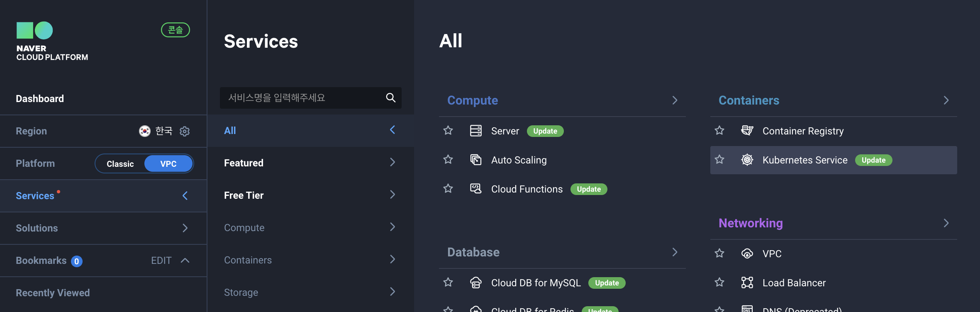Click the search magnifier icon
Image resolution: width=980 pixels, height=312 pixels.
[x=390, y=97]
